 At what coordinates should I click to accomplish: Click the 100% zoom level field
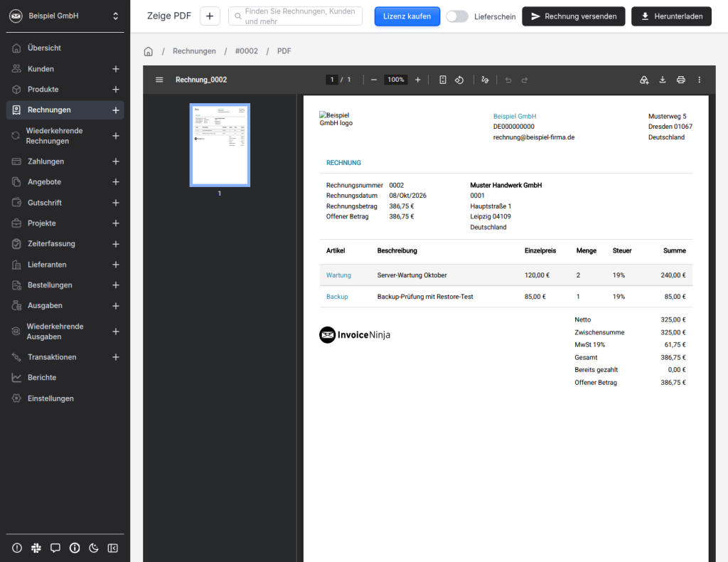pos(395,80)
